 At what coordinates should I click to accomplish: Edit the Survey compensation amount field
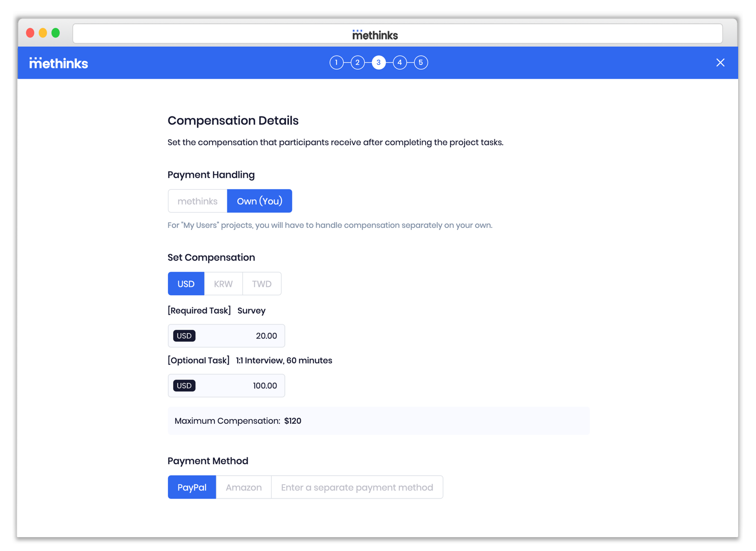coord(238,336)
